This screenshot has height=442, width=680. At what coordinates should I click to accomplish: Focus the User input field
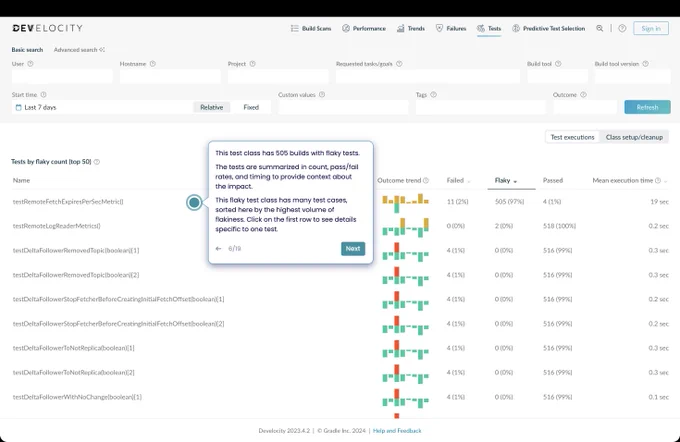coord(62,76)
